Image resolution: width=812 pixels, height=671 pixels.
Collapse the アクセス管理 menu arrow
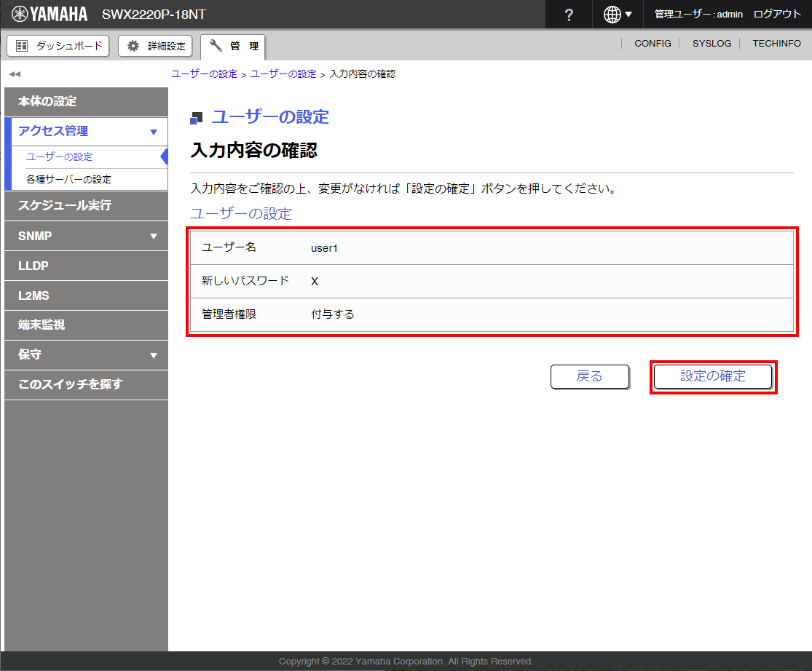[153, 132]
